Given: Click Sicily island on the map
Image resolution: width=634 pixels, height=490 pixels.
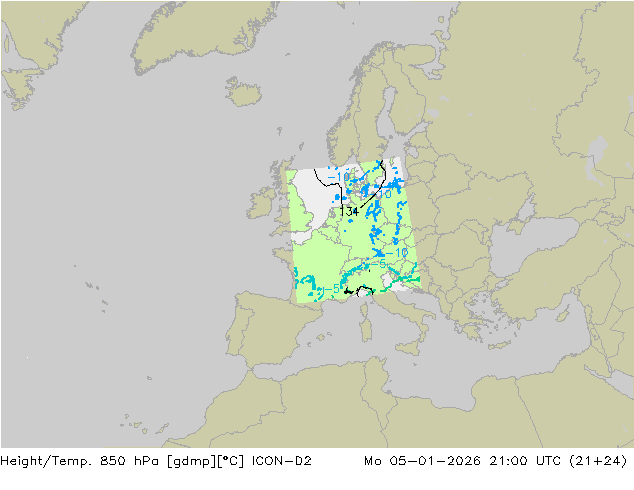Looking at the screenshot, I should (x=408, y=348).
